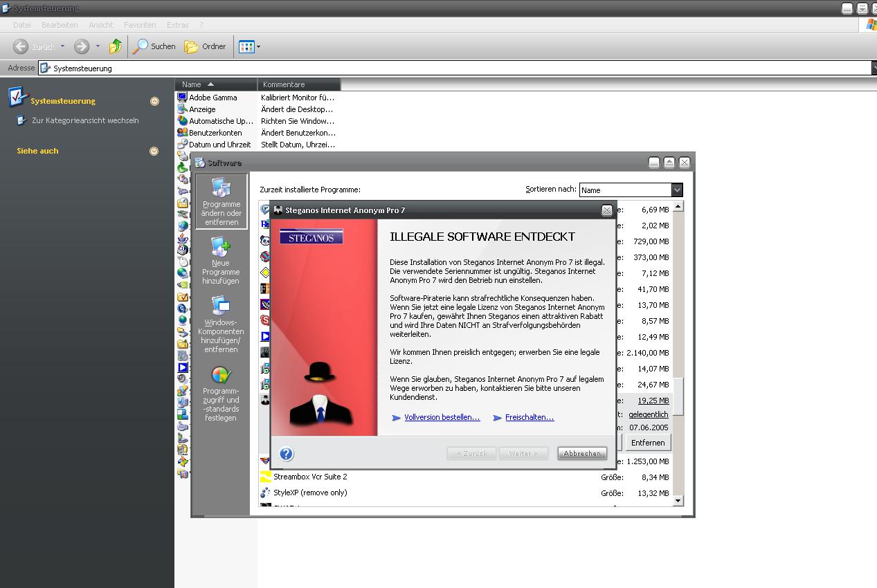This screenshot has width=877, height=588.
Task: Open the Anzeige control panel icon
Action: pyautogui.click(x=197, y=109)
